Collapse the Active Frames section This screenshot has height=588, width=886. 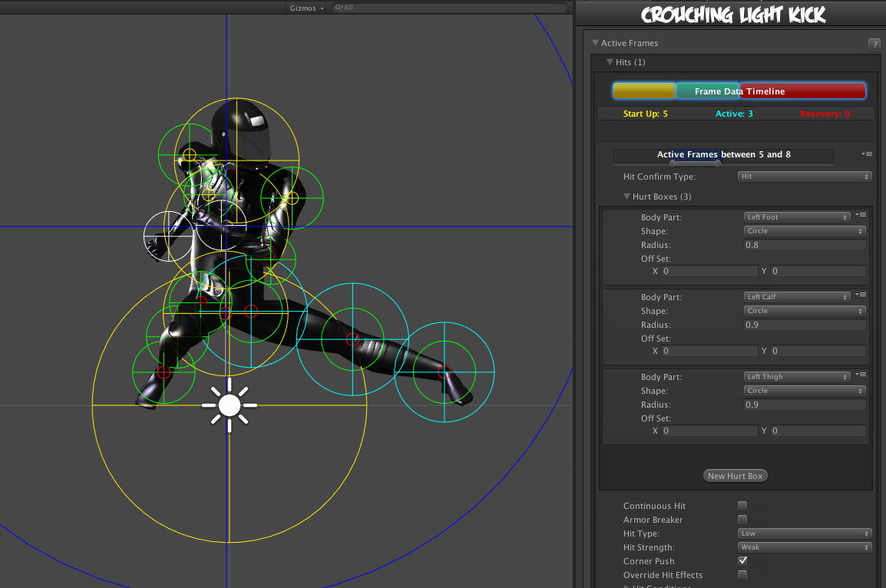coord(595,43)
